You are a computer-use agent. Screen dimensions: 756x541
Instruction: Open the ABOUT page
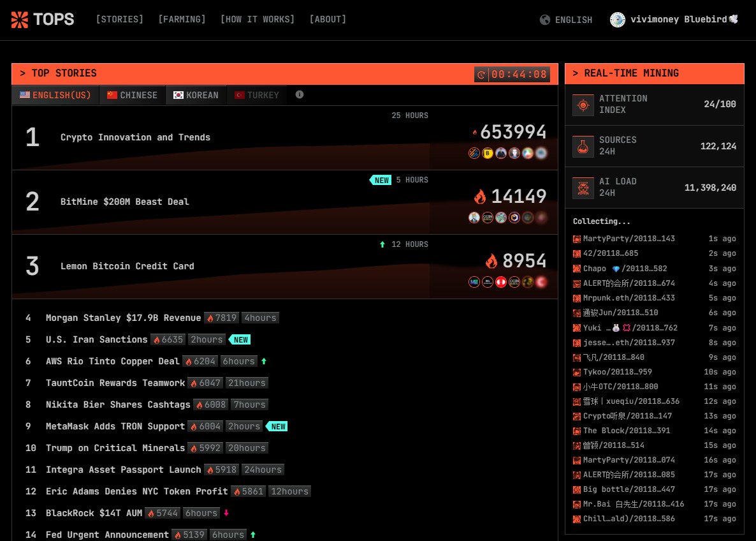tap(328, 19)
